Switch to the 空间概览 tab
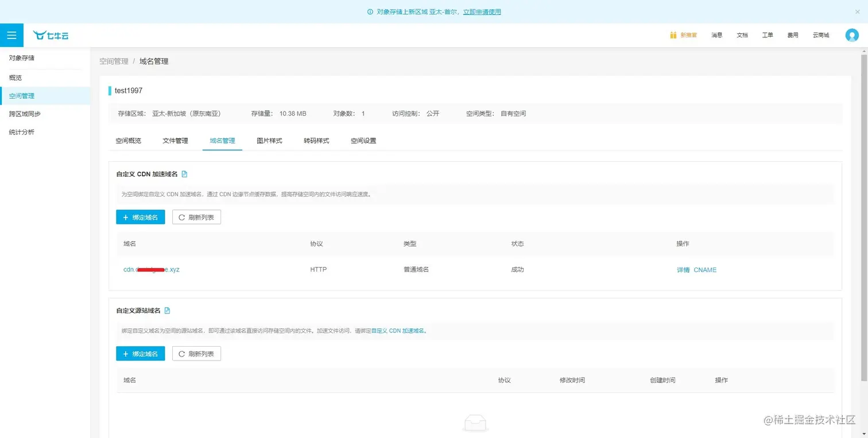The width and height of the screenshot is (868, 438). point(128,141)
